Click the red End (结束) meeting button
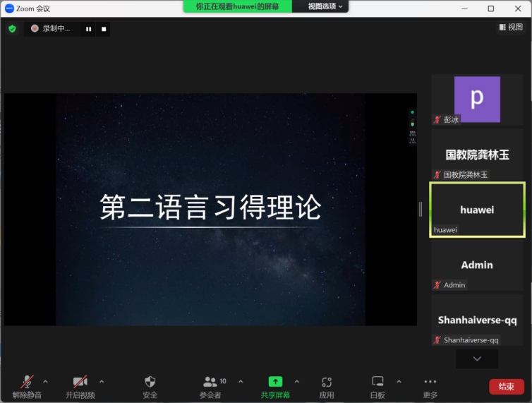Screen dimensions: 532x403 [506, 386]
